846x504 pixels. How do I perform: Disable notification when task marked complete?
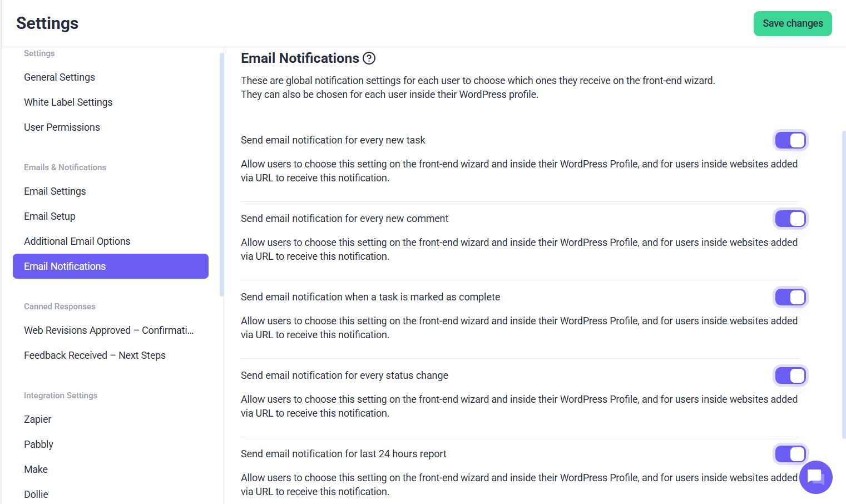tap(790, 297)
